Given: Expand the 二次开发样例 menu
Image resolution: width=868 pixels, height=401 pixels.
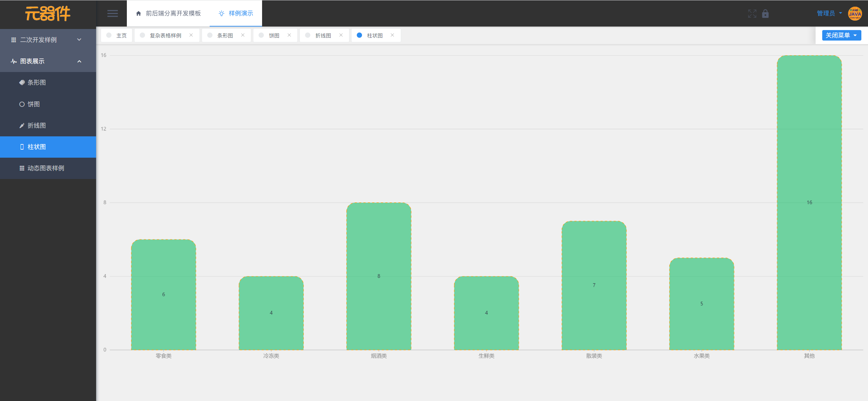Looking at the screenshot, I should point(48,40).
